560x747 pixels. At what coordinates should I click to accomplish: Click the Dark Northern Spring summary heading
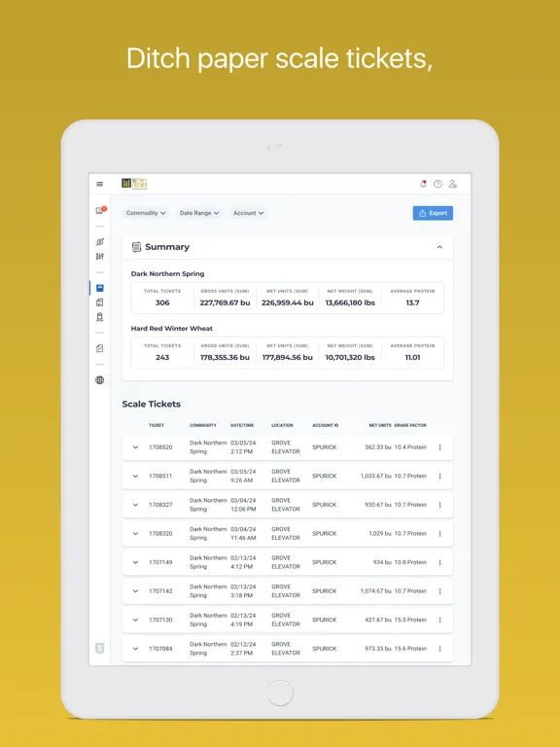(167, 273)
